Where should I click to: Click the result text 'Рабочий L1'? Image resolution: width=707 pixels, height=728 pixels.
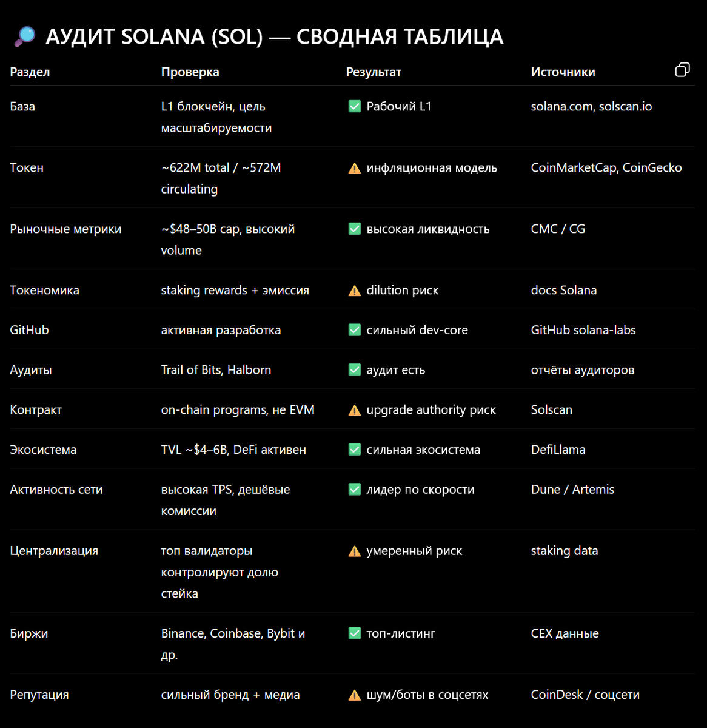pyautogui.click(x=399, y=106)
